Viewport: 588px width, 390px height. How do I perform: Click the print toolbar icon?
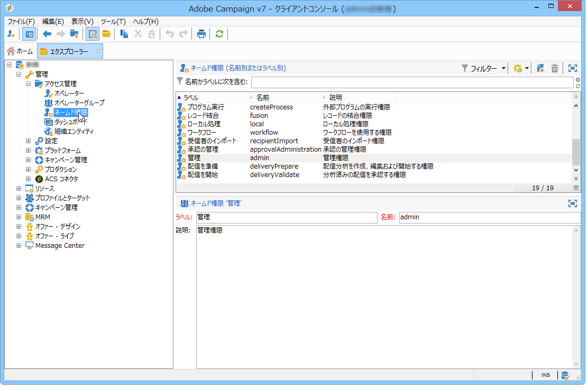coord(201,34)
